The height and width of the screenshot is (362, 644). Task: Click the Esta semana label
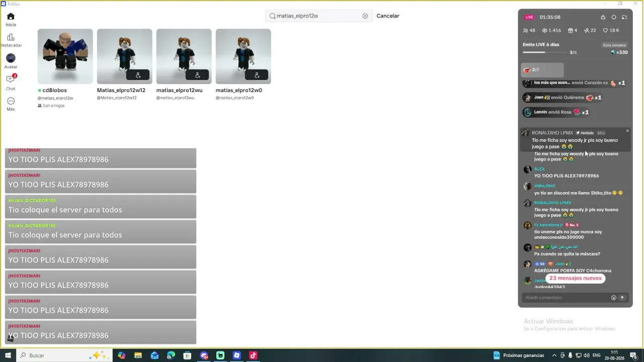click(x=615, y=45)
